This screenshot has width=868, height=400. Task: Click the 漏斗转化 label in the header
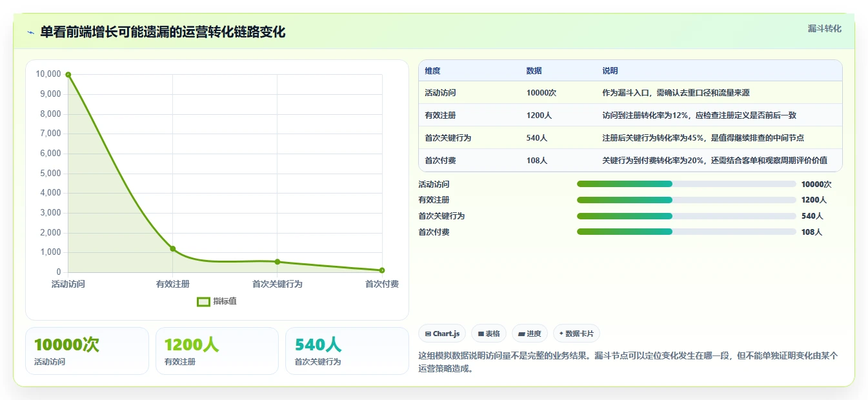pyautogui.click(x=824, y=28)
